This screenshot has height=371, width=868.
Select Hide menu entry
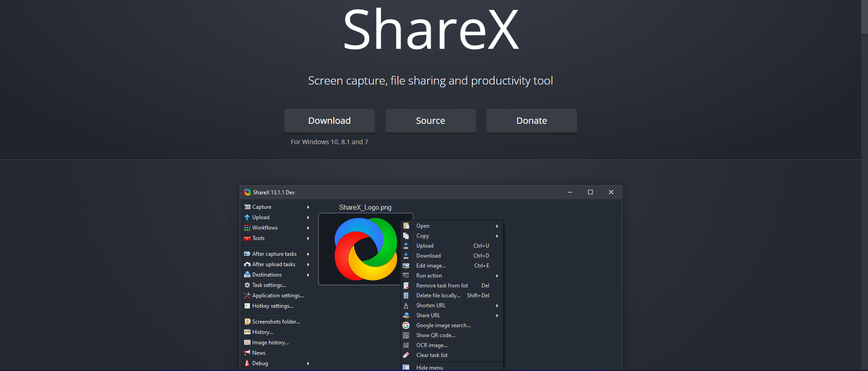click(452, 367)
